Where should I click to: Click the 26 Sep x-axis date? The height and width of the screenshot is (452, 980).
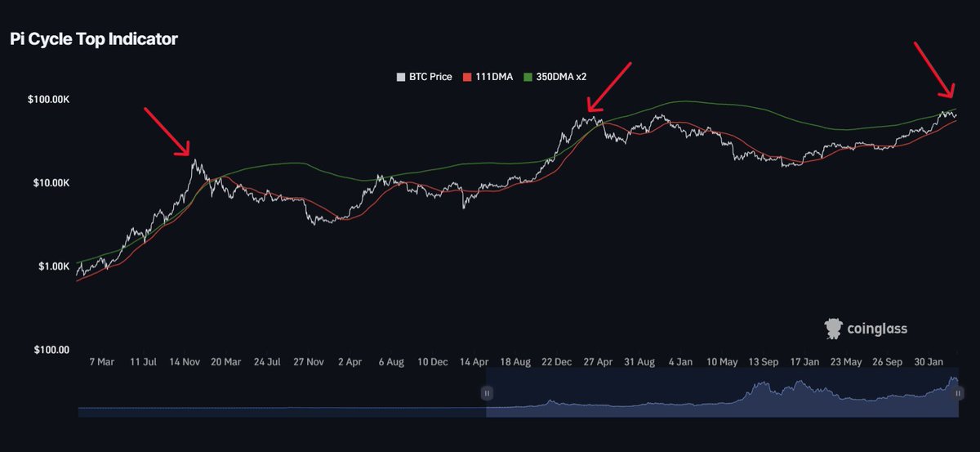[x=888, y=361]
